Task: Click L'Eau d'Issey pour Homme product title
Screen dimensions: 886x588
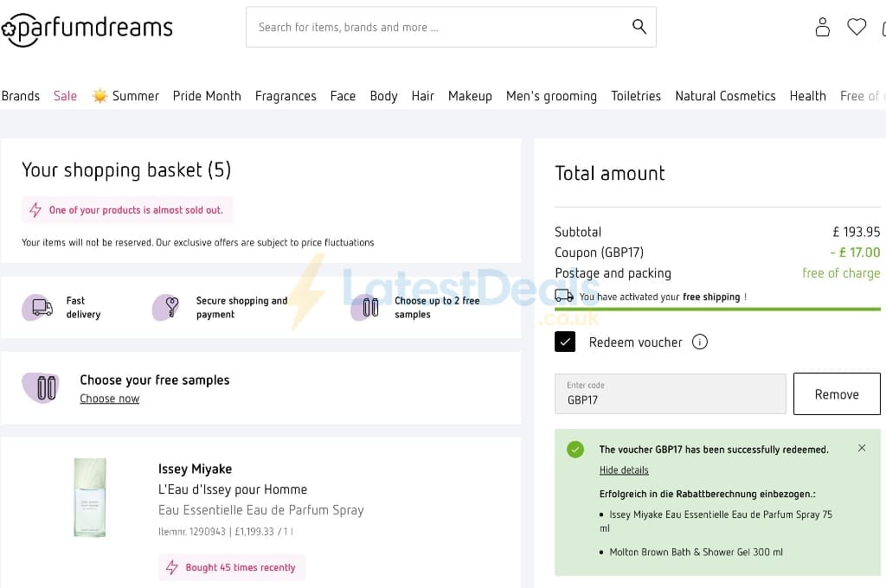Action: pos(233,489)
